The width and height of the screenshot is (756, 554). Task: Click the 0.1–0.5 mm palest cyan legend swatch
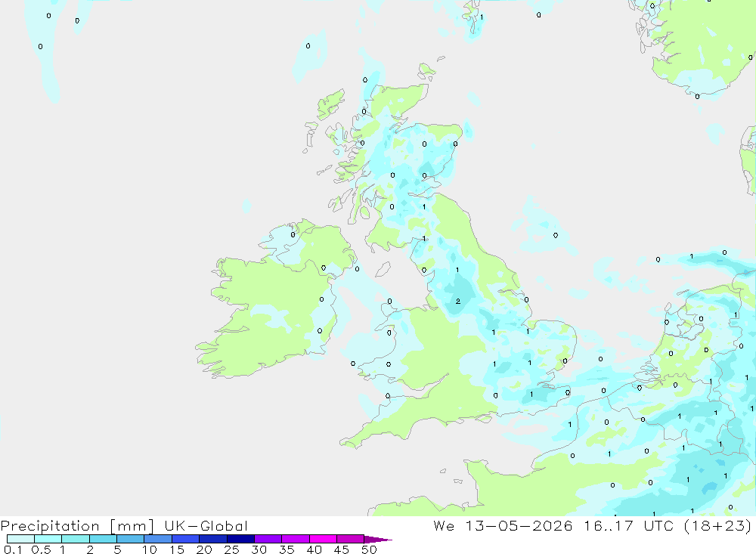coord(20,539)
